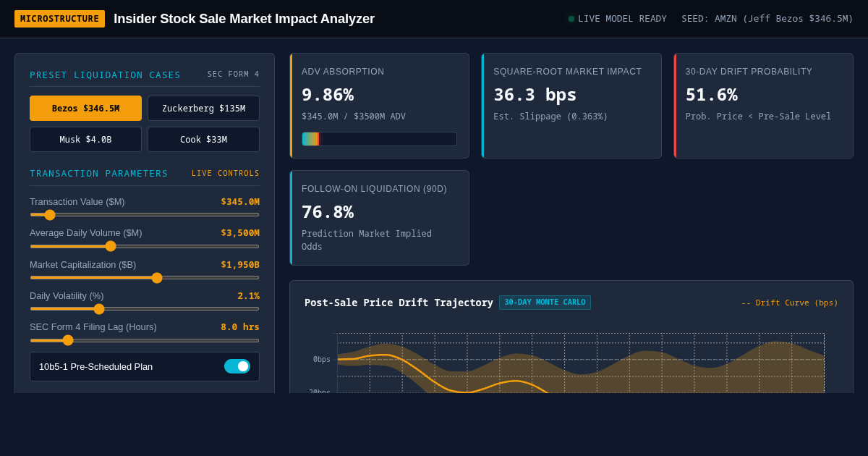Image resolution: width=868 pixels, height=456 pixels.
Task: Click the Market Capitalization slider handle
Action: tap(157, 278)
